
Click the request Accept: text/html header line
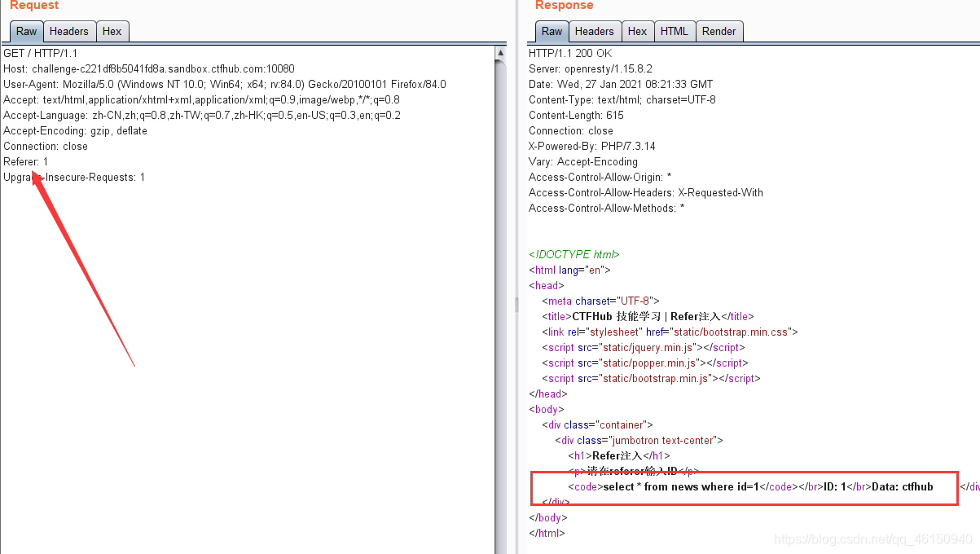(x=201, y=100)
